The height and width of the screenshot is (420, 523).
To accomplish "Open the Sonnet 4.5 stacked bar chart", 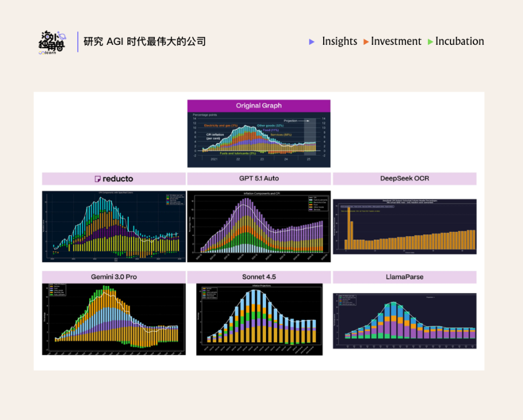I will (259, 319).
